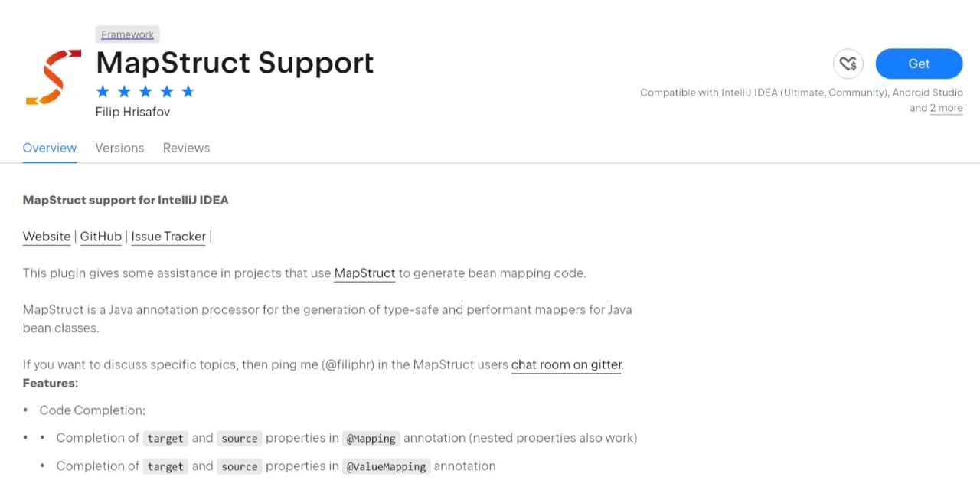This screenshot has height=490, width=980.
Task: Open the GitHub link
Action: click(101, 237)
